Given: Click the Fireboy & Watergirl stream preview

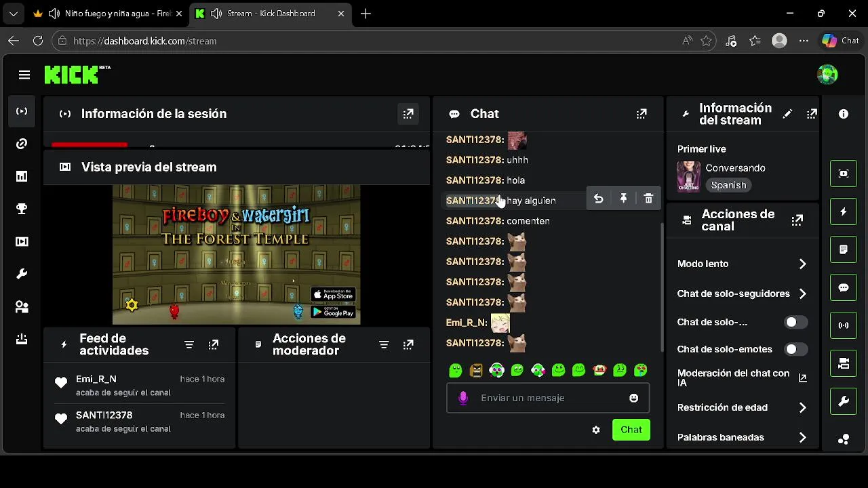Looking at the screenshot, I should tap(236, 255).
